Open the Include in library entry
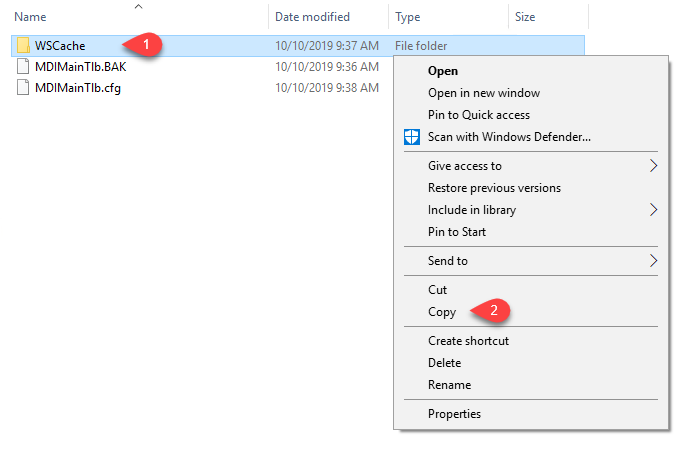This screenshot has width=691, height=449. point(531,210)
